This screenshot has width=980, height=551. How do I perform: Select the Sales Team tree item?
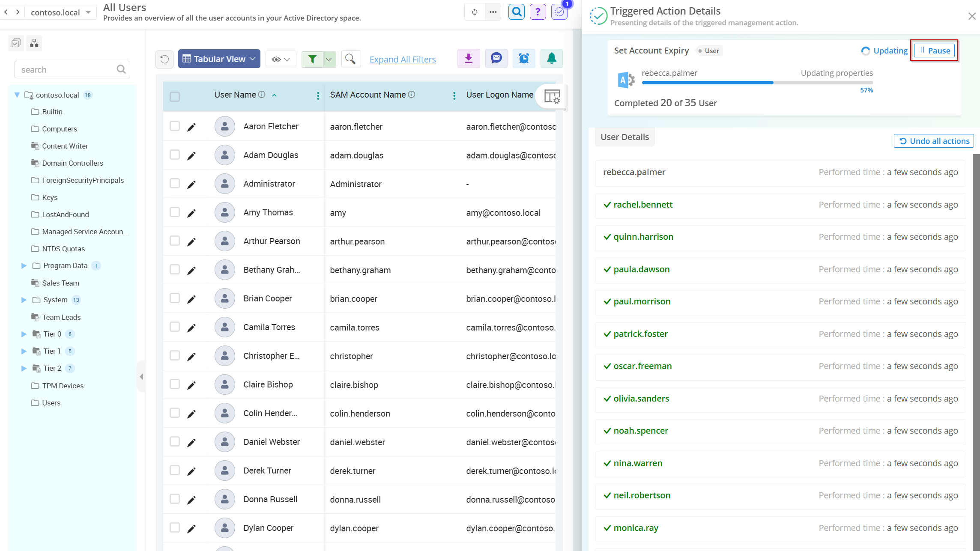(60, 283)
